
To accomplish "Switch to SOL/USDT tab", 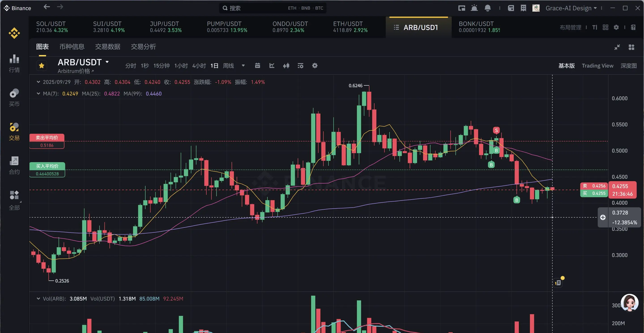I will pos(52,27).
